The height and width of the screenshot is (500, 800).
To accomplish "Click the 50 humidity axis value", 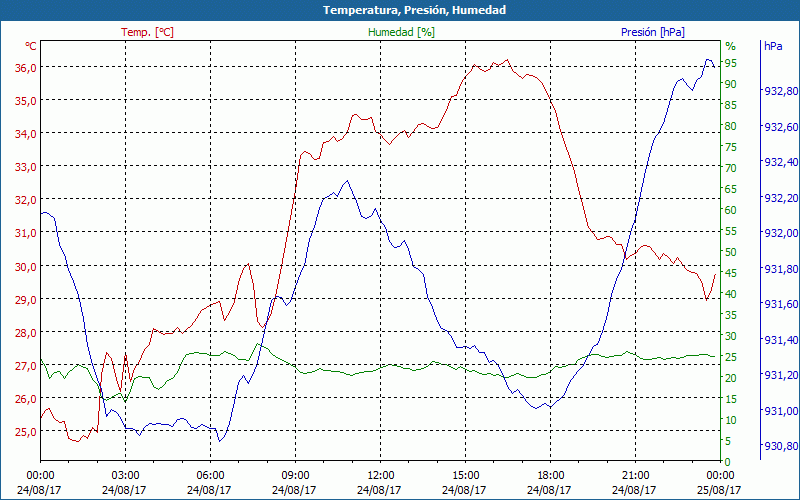I will coord(731,252).
